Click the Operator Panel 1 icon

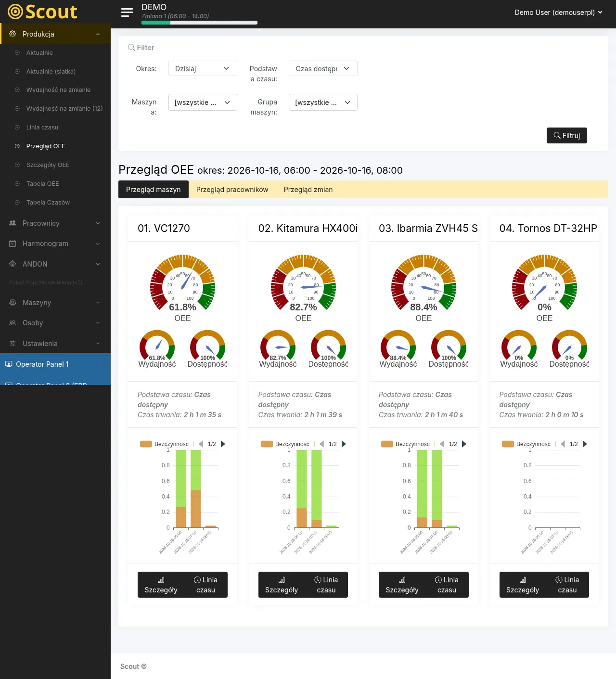tap(9, 364)
